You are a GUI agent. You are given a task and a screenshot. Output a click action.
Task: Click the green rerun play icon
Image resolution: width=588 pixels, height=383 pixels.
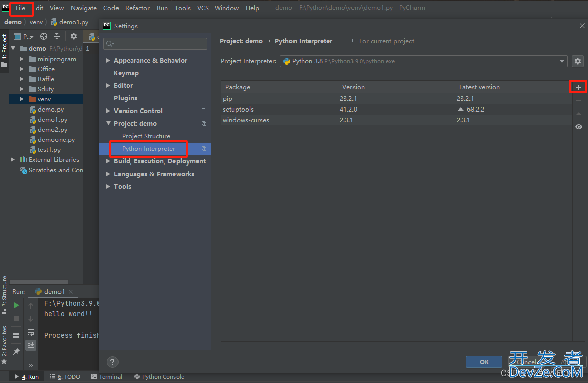pyautogui.click(x=16, y=305)
